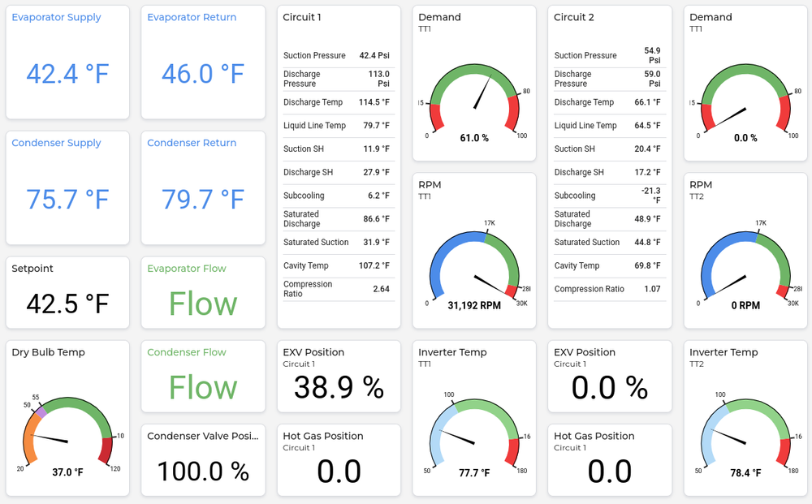Select Discharge Pressure value 113.0 Psi
The width and height of the screenshot is (812, 504).
[379, 79]
